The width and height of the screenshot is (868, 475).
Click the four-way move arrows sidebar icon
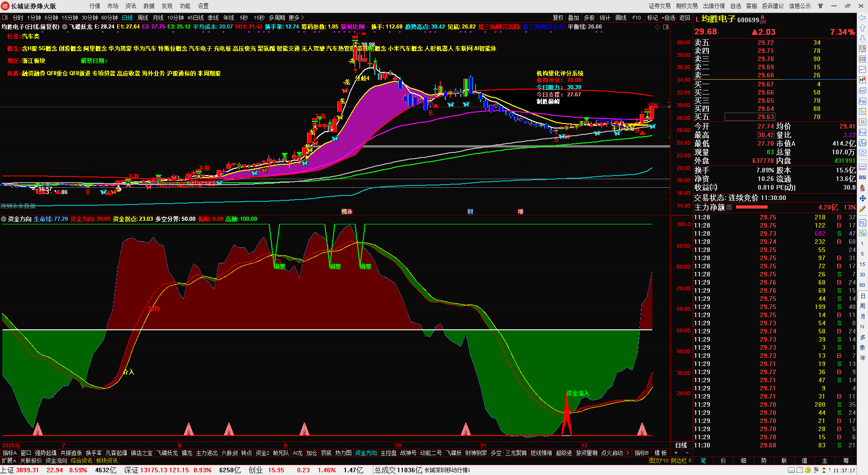pos(862,198)
